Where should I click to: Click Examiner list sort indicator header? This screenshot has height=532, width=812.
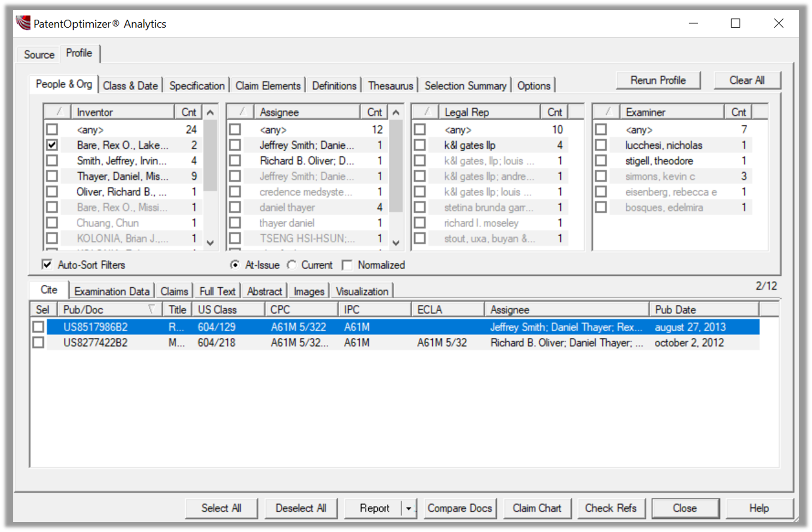point(607,112)
